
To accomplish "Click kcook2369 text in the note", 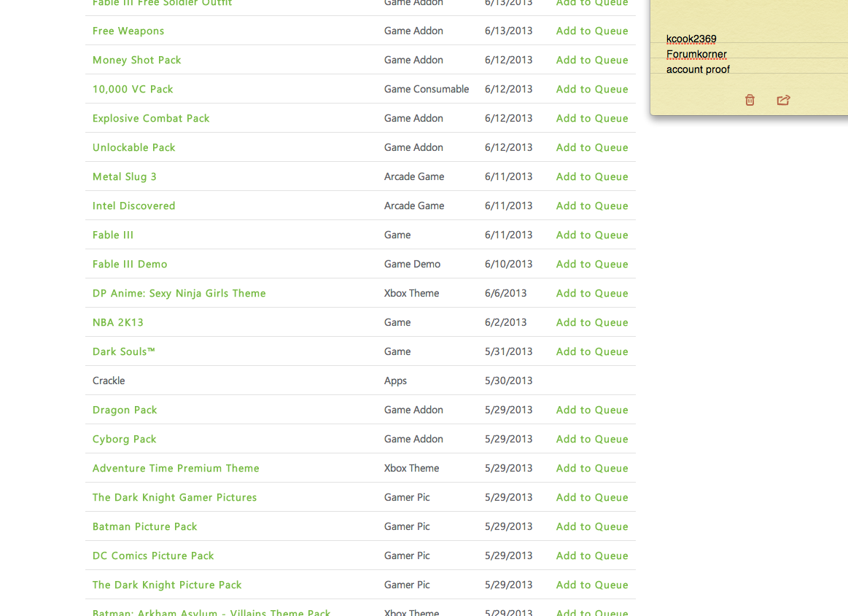I will point(691,39).
